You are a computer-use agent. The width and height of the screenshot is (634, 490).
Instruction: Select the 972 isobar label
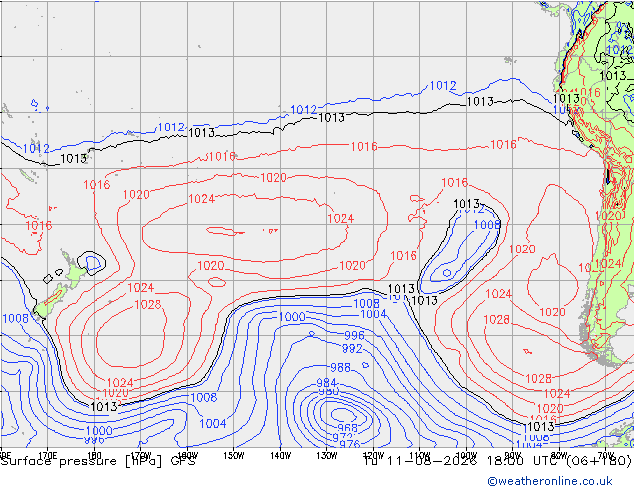tap(342, 437)
